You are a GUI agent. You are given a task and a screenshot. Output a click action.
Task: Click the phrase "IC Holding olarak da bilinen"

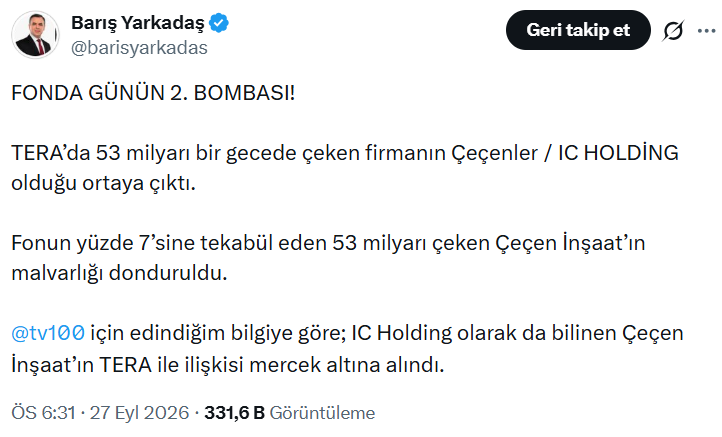coord(483,332)
